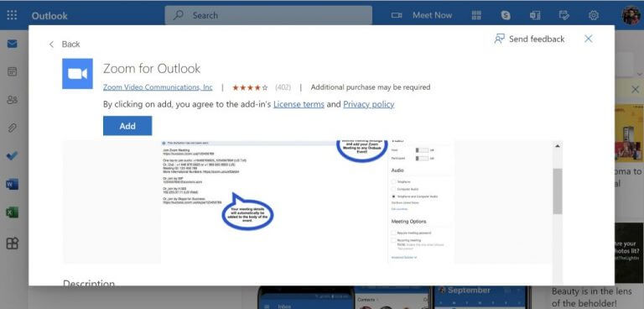Open the account profile picture
Image resolution: width=644 pixels, height=309 pixels.
pyautogui.click(x=631, y=15)
